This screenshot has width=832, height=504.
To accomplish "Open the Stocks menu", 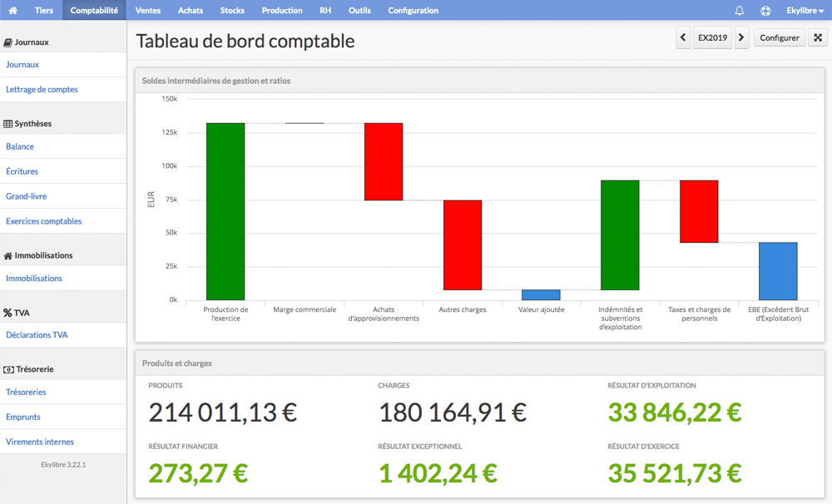I will (232, 10).
